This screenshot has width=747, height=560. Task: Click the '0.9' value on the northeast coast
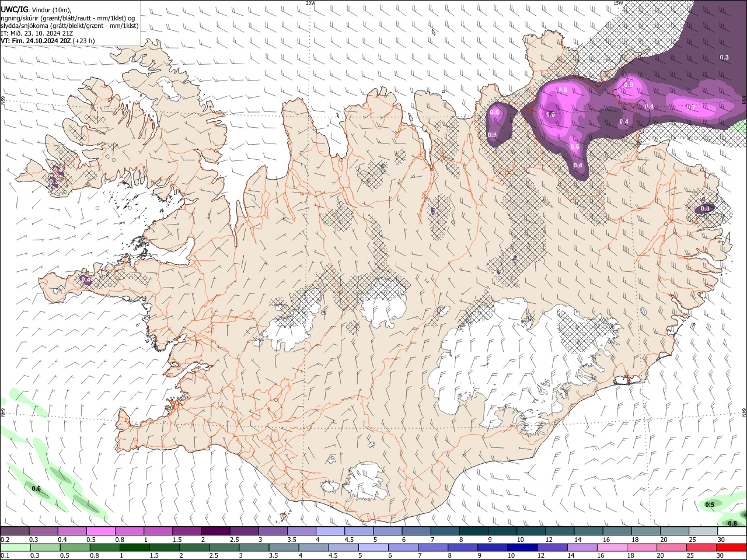tap(629, 85)
